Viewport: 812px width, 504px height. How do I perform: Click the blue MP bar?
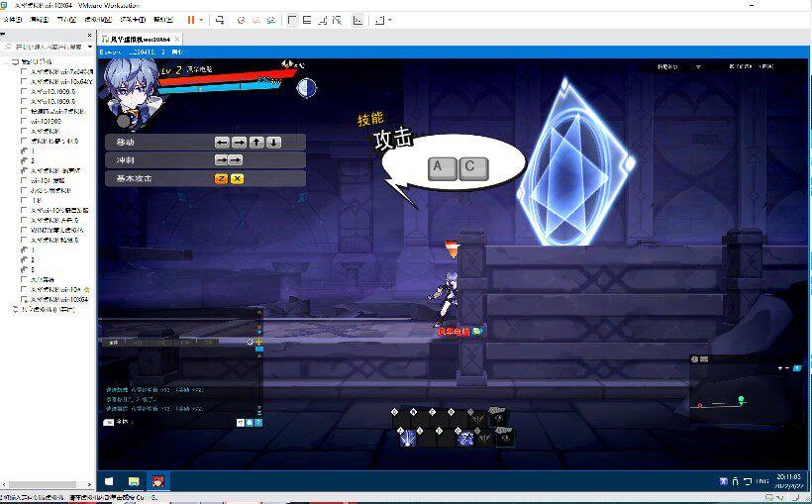coord(220,87)
